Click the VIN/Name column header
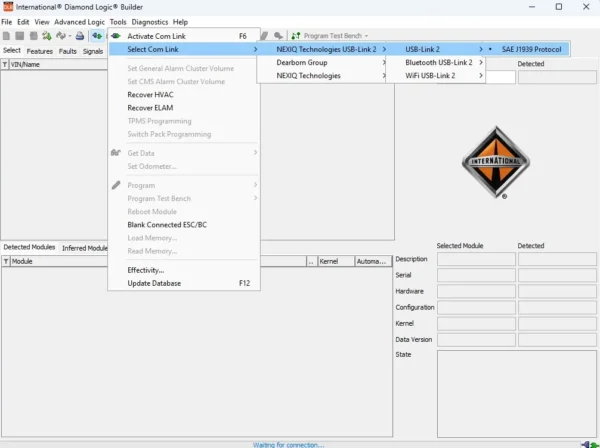 58,64
